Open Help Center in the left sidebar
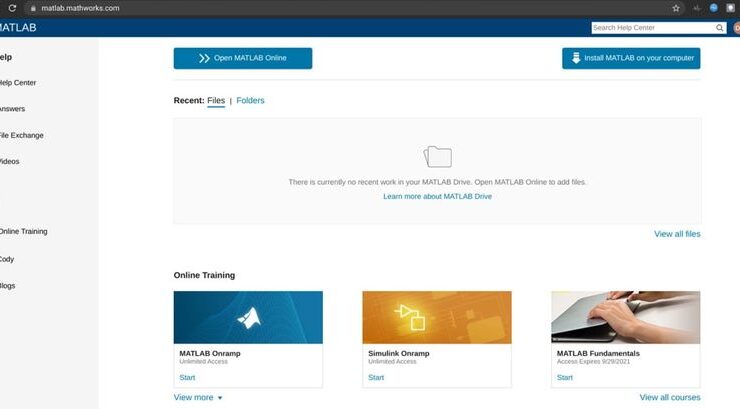Viewport: 740px width, 409px height. point(17,83)
